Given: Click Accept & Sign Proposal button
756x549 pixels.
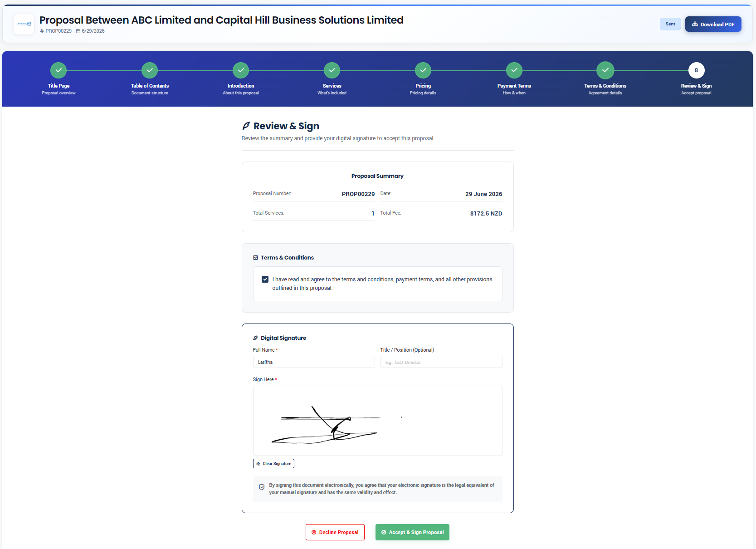Looking at the screenshot, I should pyautogui.click(x=412, y=532).
